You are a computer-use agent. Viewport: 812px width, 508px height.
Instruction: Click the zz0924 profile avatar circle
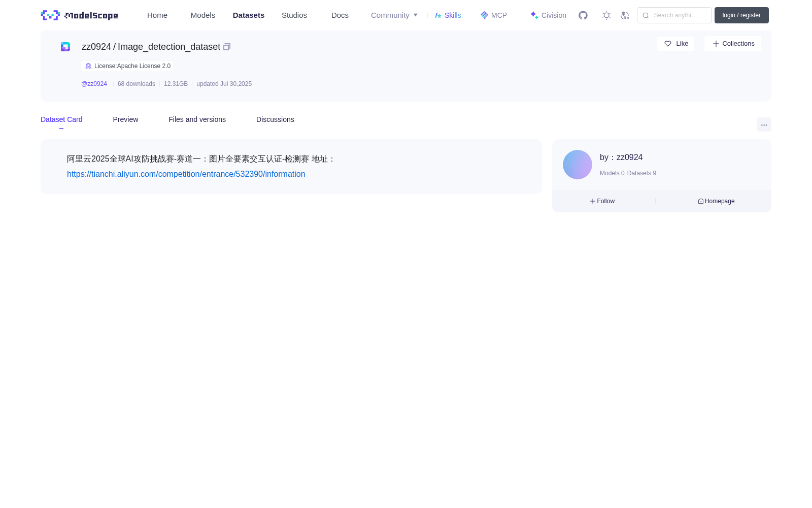click(578, 165)
